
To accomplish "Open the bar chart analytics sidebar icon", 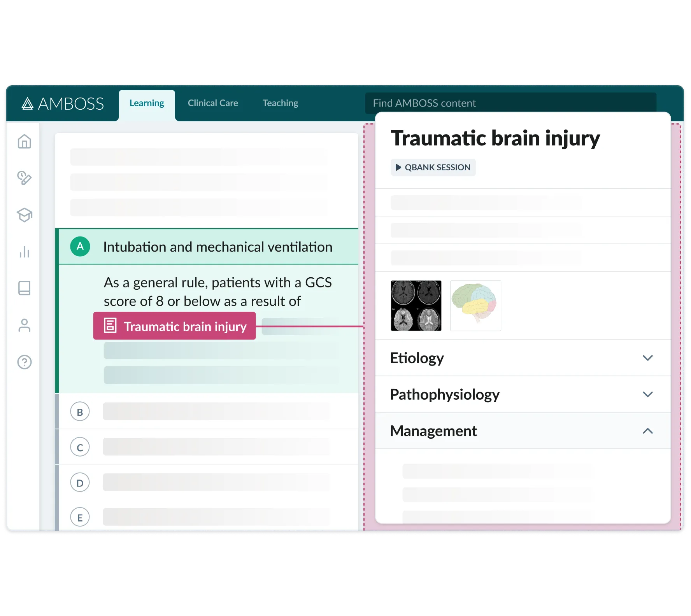I will (25, 252).
